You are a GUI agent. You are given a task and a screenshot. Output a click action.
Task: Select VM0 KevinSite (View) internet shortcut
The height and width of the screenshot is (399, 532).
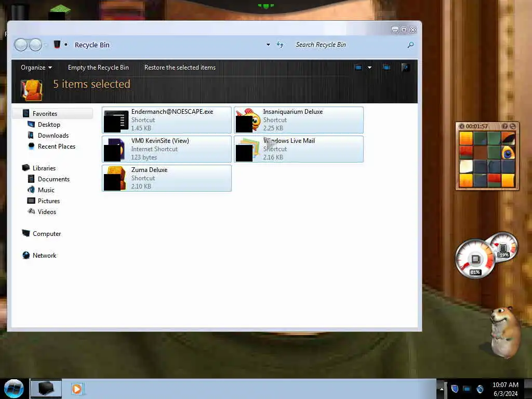pyautogui.click(x=167, y=149)
